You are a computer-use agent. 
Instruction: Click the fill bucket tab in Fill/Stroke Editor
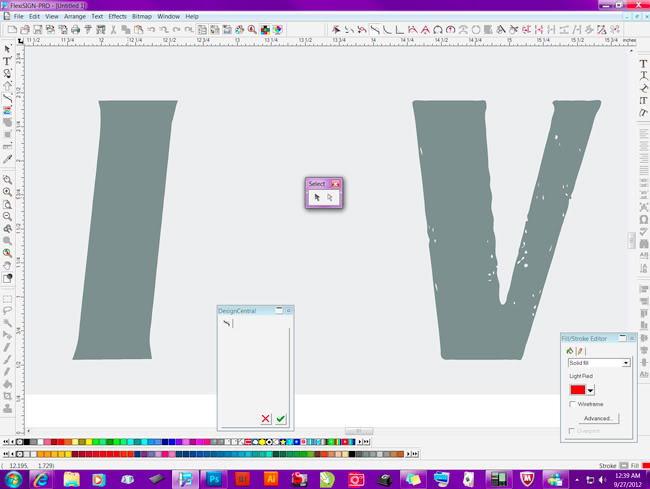[570, 351]
